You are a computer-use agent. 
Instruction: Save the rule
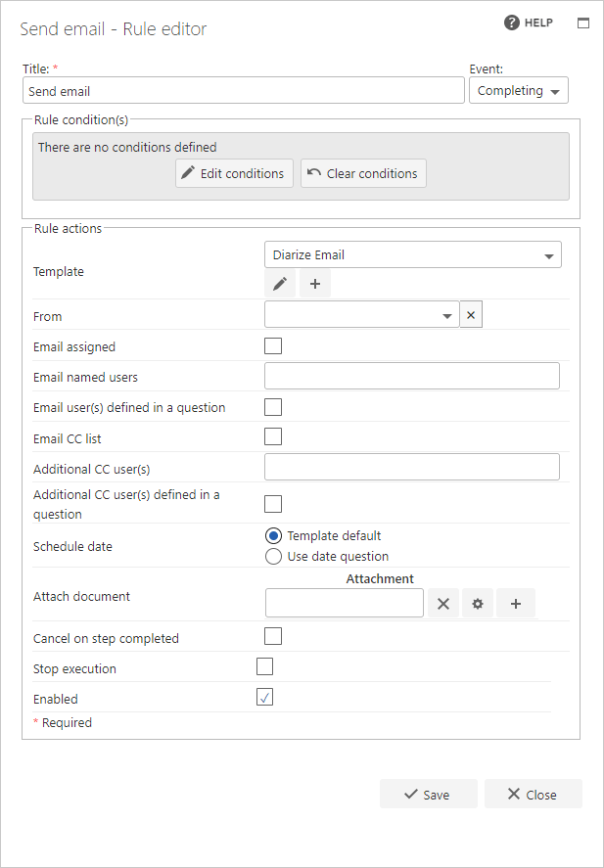click(429, 795)
